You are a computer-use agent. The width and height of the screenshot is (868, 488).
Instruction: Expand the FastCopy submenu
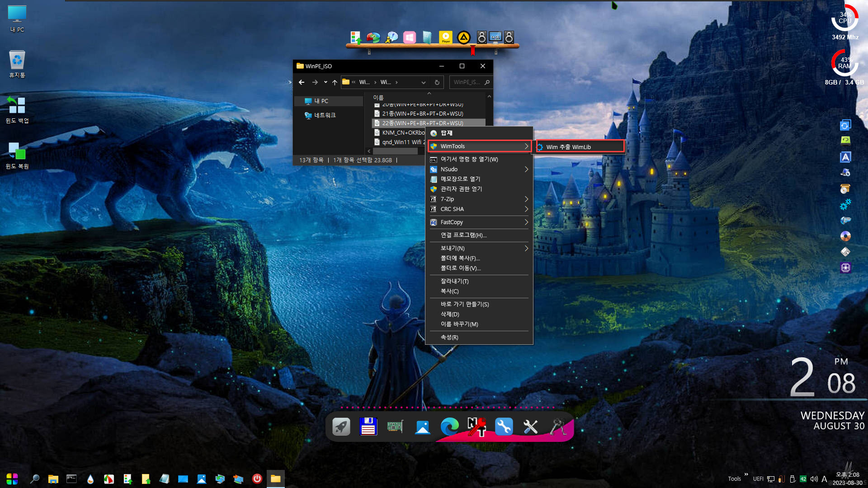[x=480, y=222]
